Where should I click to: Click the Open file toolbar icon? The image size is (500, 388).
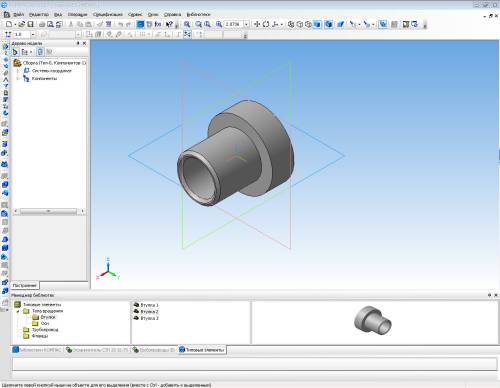point(22,24)
